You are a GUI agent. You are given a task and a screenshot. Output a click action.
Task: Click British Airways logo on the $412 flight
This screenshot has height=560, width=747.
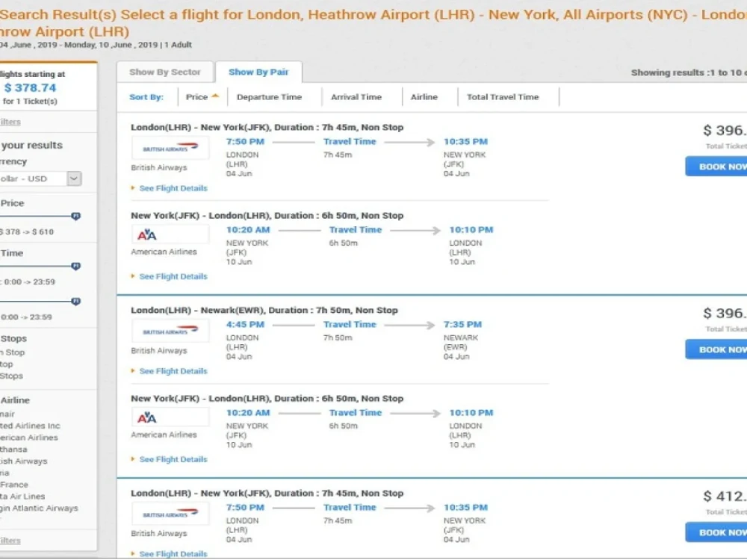click(170, 513)
